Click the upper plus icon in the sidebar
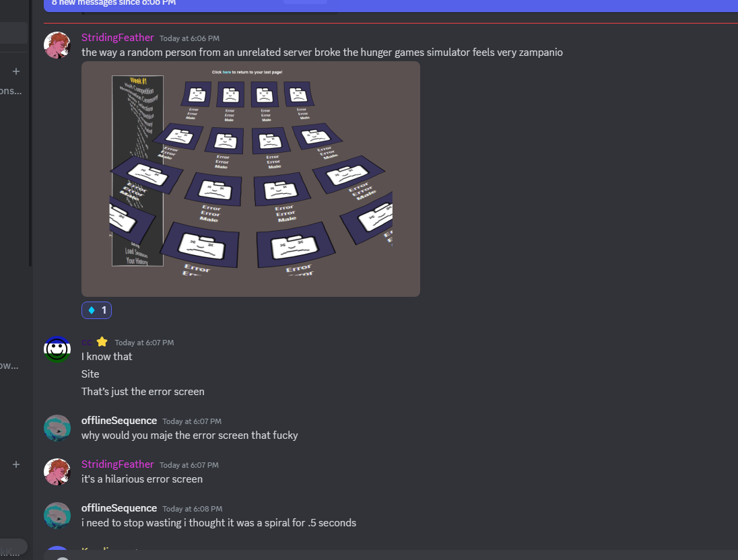 click(x=16, y=71)
